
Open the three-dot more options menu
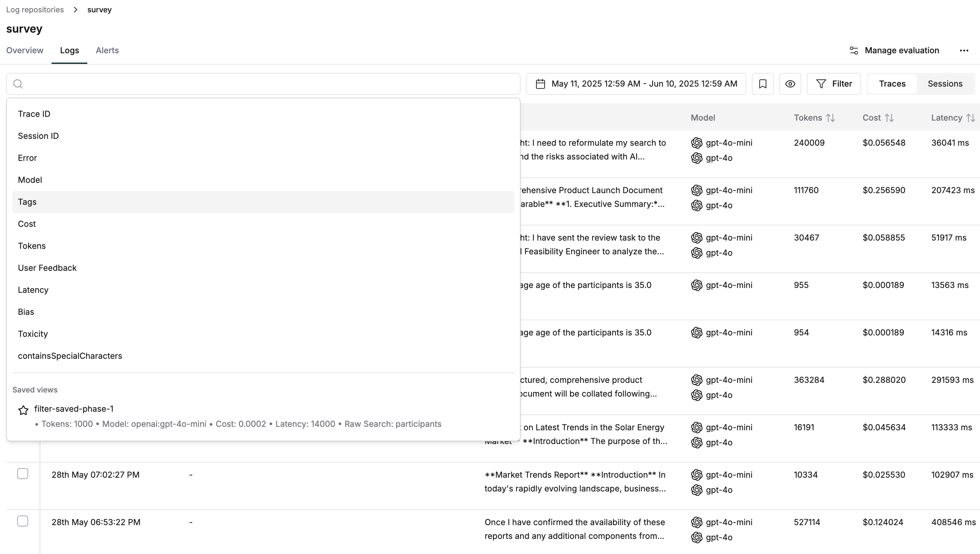pyautogui.click(x=964, y=51)
